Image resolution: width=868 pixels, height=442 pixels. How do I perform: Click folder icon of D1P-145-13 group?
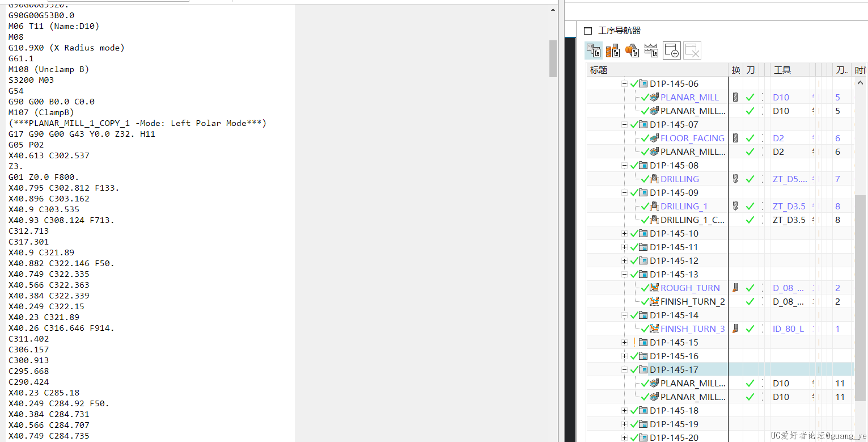(643, 274)
